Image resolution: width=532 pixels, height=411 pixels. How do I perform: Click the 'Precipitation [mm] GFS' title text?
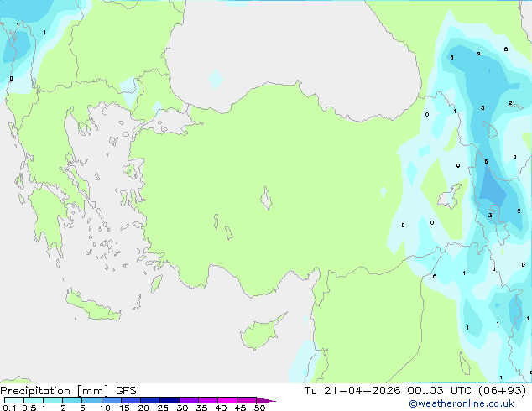[68, 391]
